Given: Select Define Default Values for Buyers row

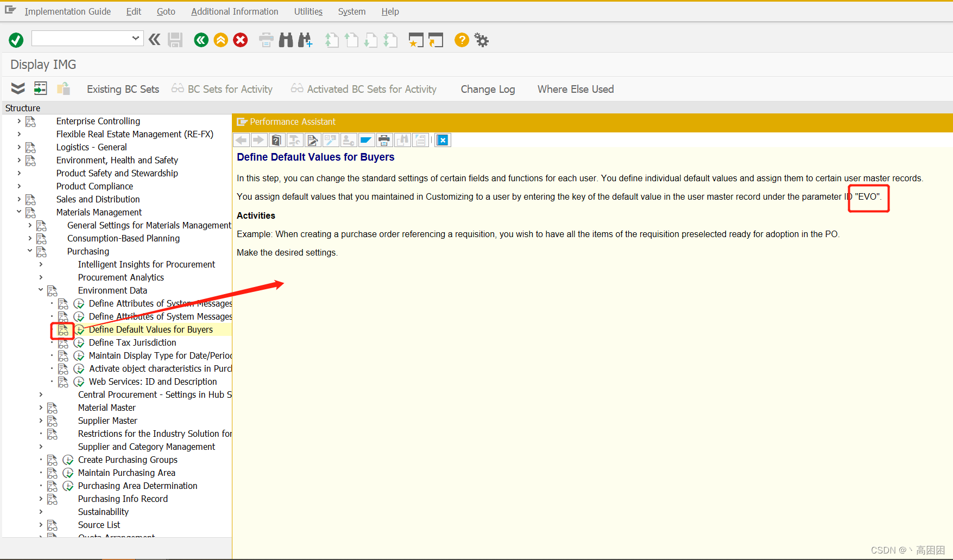Looking at the screenshot, I should click(x=151, y=330).
